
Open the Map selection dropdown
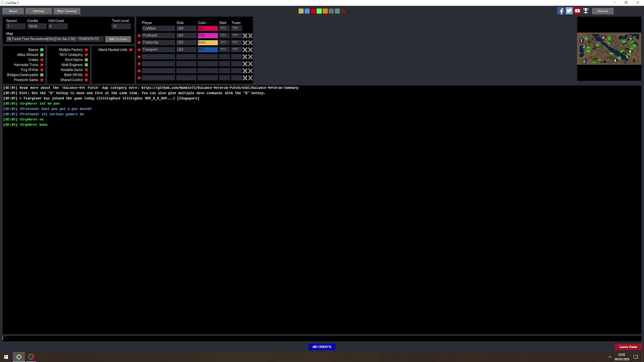[55, 39]
